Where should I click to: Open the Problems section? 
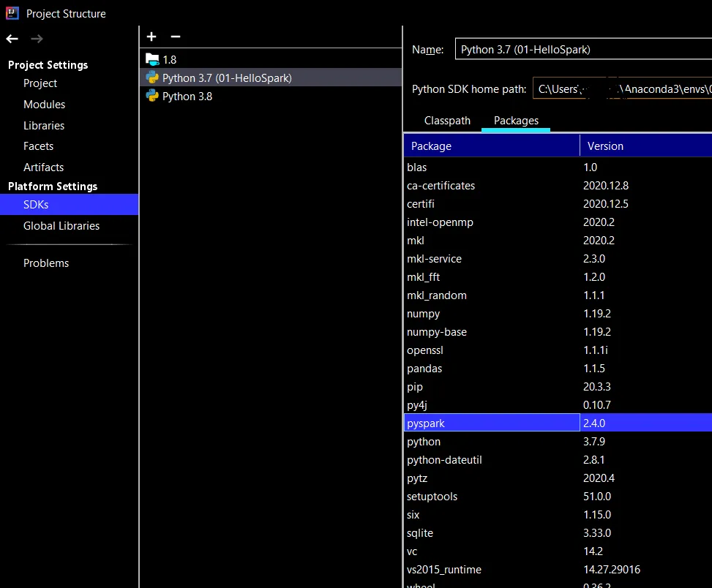point(46,263)
